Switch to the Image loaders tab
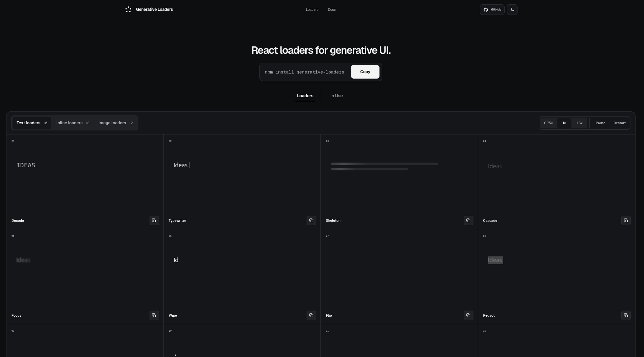Image resolution: width=644 pixels, height=357 pixels. point(115,123)
